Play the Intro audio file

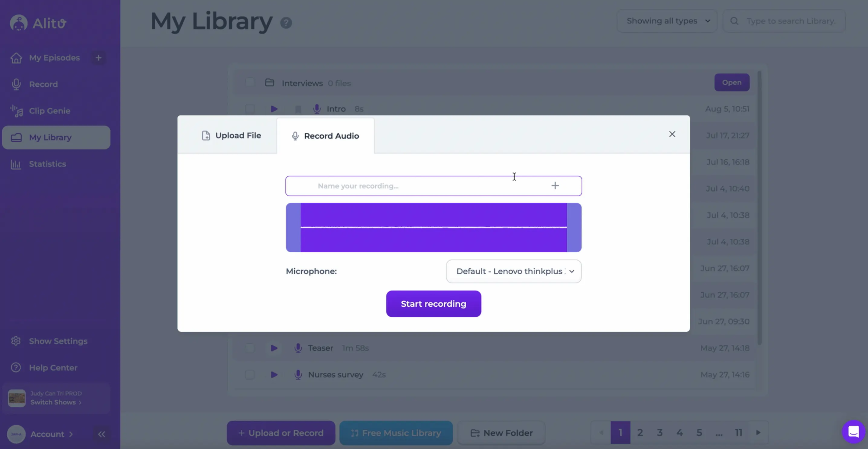(274, 109)
